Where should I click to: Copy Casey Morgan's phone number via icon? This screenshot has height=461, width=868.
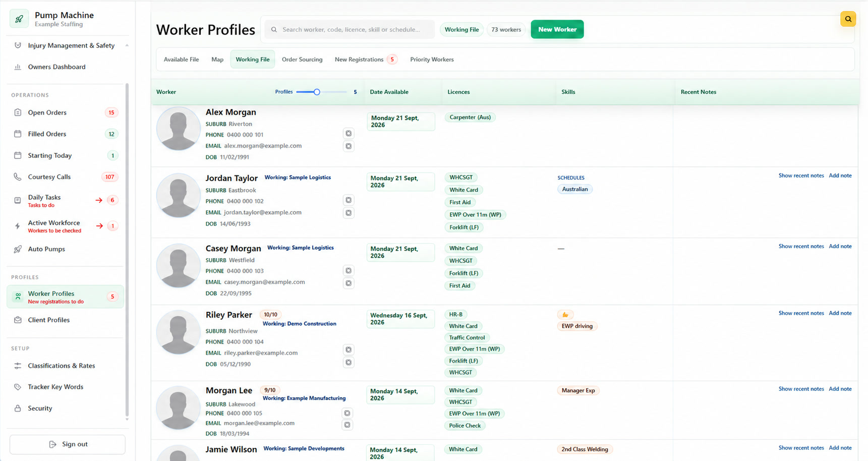pos(349,270)
